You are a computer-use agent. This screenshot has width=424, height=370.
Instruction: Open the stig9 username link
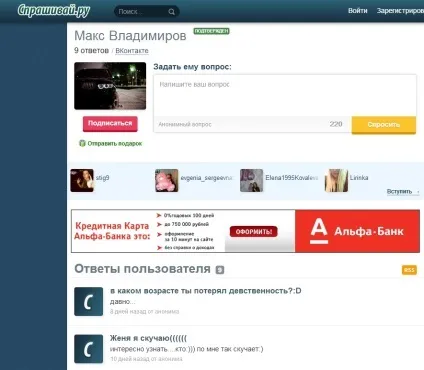(103, 178)
